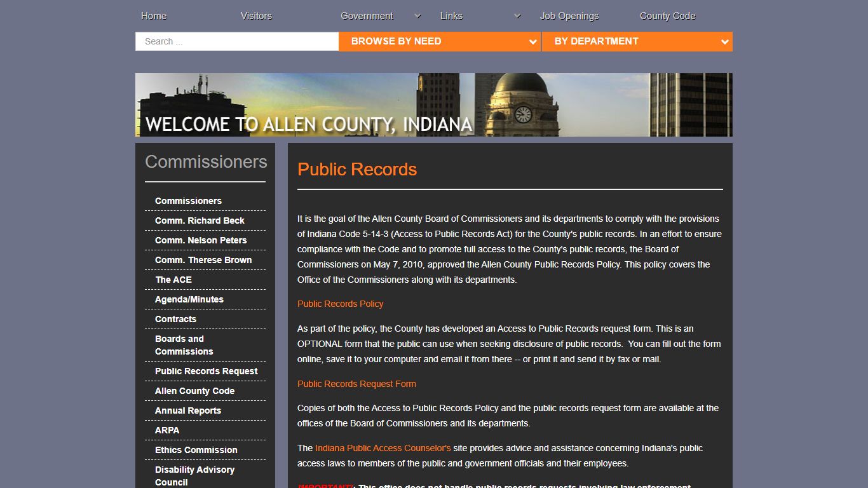Open the Public Records Policy link
This screenshot has height=488, width=868.
pyautogui.click(x=341, y=304)
